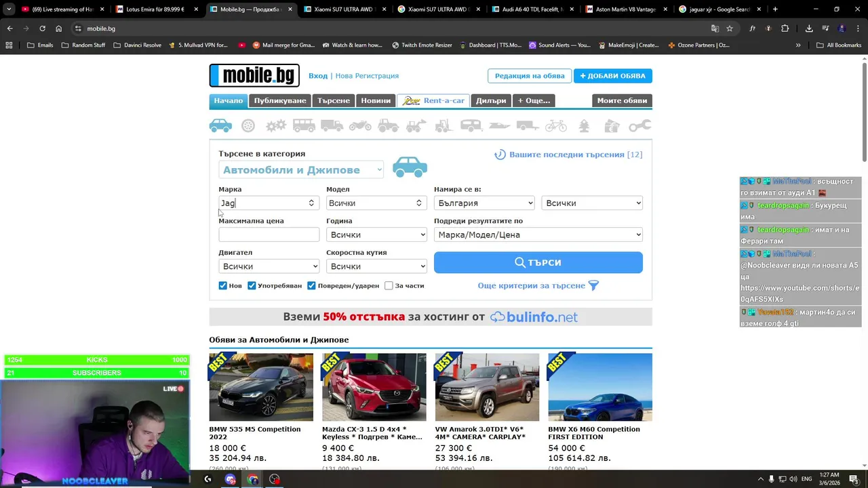Open the Марка combo box arrows
868x488 pixels.
(311, 203)
